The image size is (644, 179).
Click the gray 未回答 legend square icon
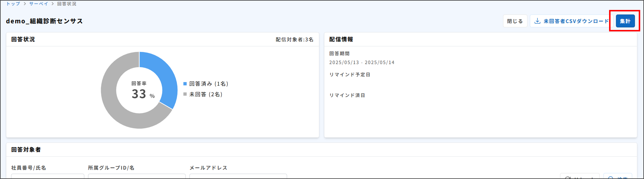click(185, 95)
